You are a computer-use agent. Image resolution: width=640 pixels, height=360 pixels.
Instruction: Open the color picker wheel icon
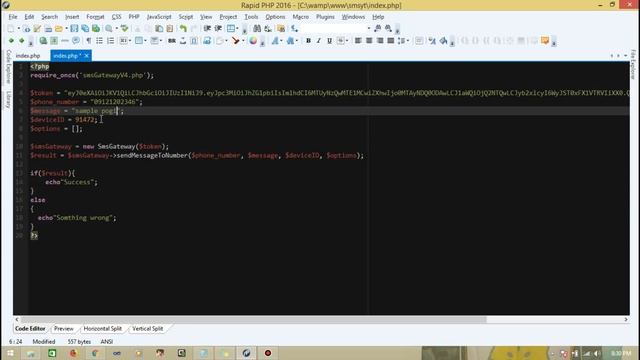tap(253, 41)
